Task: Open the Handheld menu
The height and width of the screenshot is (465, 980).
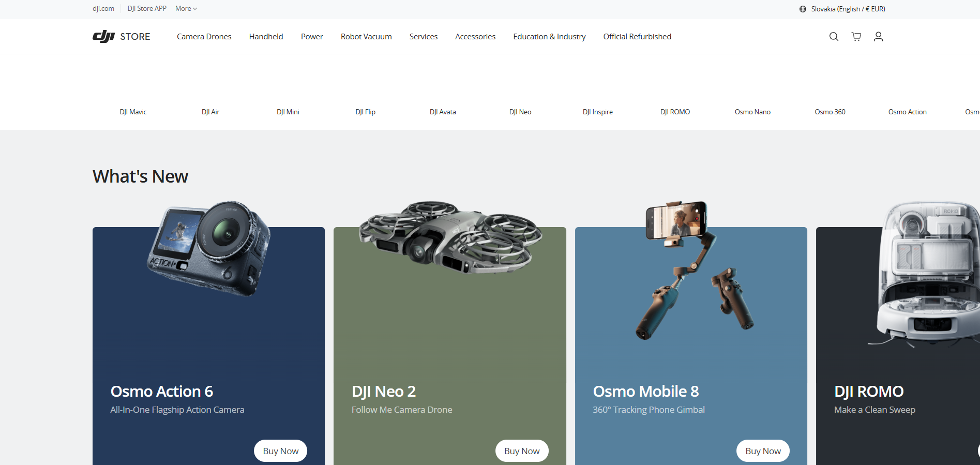Action: (x=266, y=37)
